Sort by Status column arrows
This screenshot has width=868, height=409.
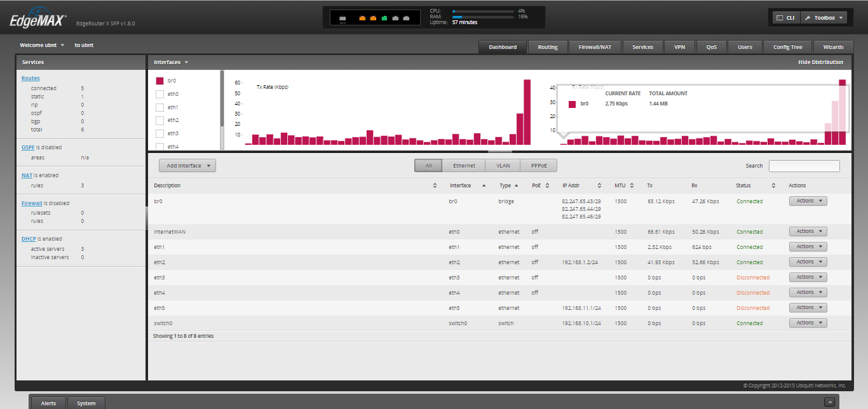(773, 185)
